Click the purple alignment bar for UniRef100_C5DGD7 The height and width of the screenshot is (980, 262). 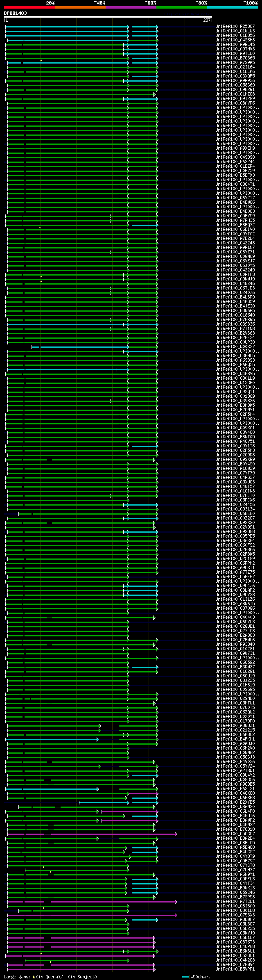[x=92, y=834]
